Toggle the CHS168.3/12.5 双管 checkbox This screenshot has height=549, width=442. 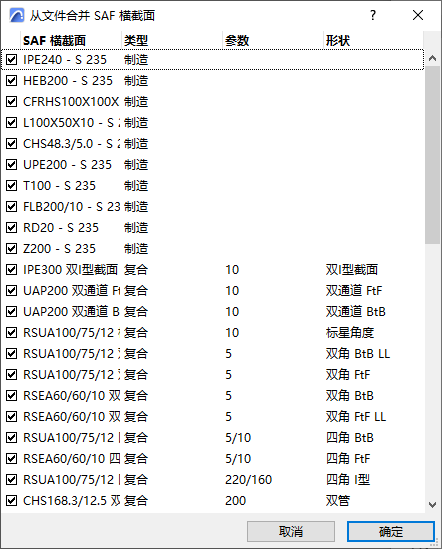(12, 501)
